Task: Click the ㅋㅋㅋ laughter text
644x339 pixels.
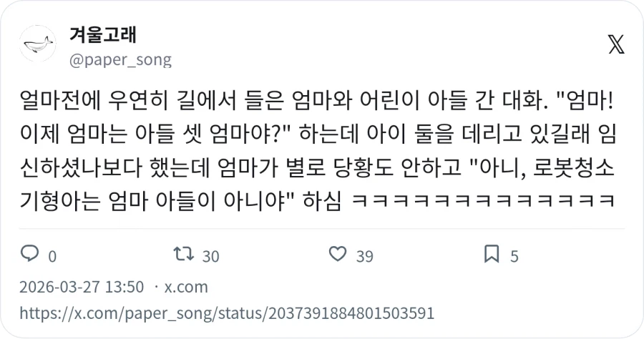Action: point(484,201)
